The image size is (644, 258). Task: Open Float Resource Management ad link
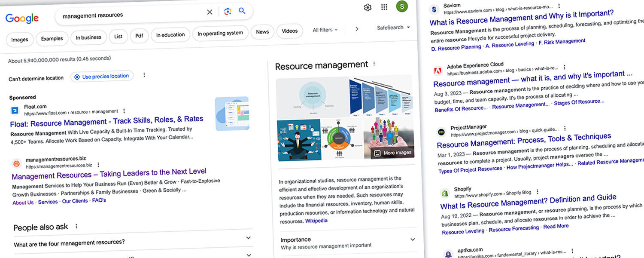point(107,121)
